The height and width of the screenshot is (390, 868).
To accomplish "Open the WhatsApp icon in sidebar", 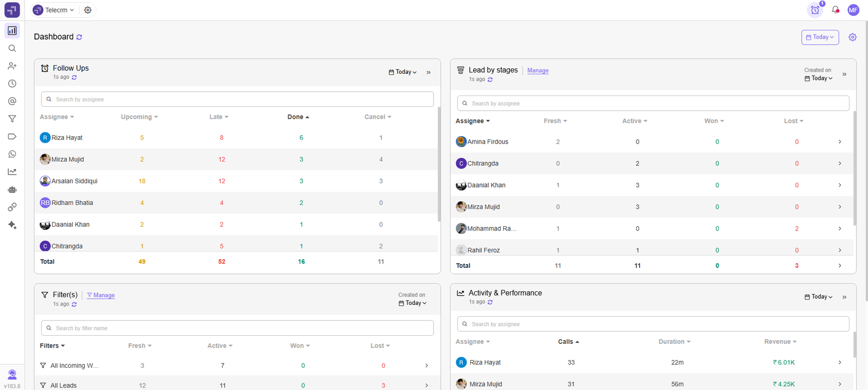I will (12, 154).
